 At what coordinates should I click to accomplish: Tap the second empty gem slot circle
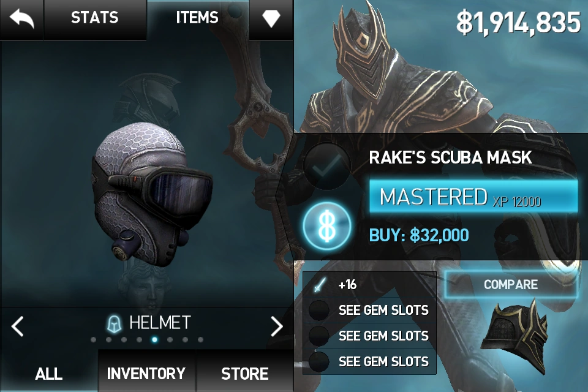(318, 336)
